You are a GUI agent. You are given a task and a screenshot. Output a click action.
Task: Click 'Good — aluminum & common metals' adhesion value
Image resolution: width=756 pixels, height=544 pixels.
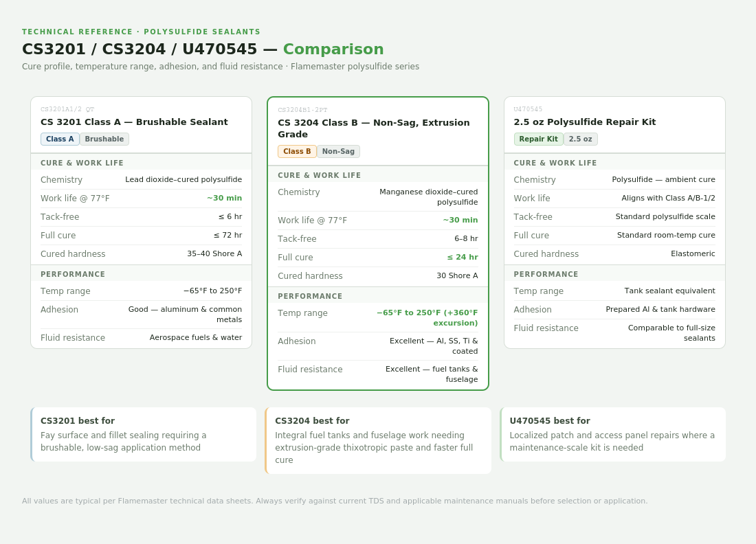tap(185, 314)
